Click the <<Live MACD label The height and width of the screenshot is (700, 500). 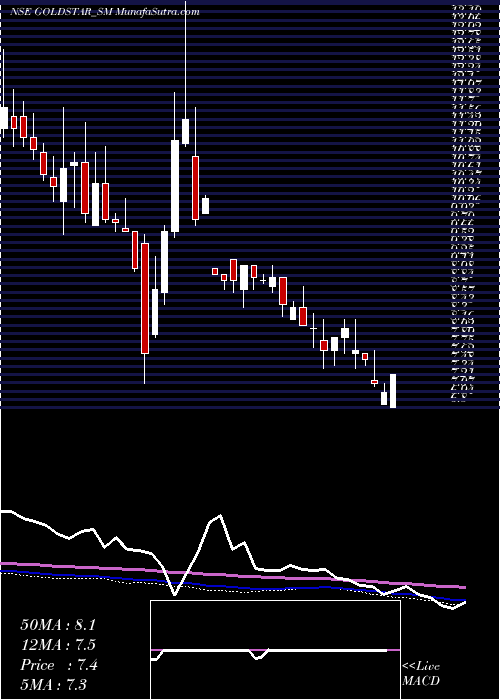coord(421,674)
